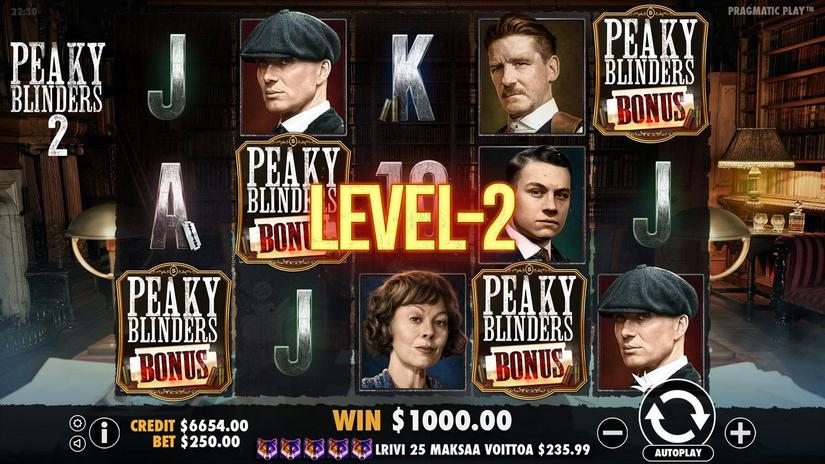Click the young man in suit symbol
This screenshot has width=825, height=464.
coord(531,205)
